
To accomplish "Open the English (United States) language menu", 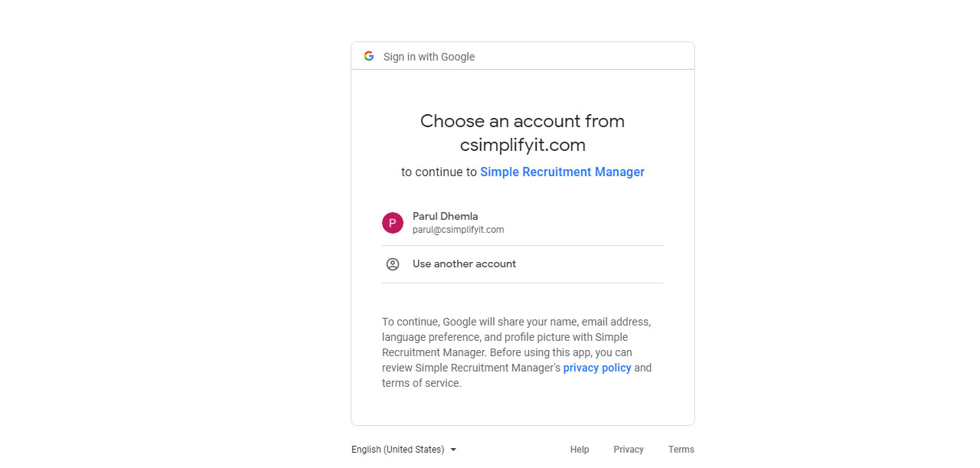I will (x=404, y=450).
